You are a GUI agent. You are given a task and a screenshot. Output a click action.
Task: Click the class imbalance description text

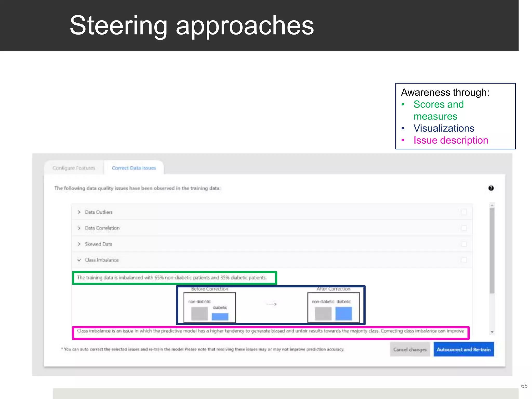(270, 331)
